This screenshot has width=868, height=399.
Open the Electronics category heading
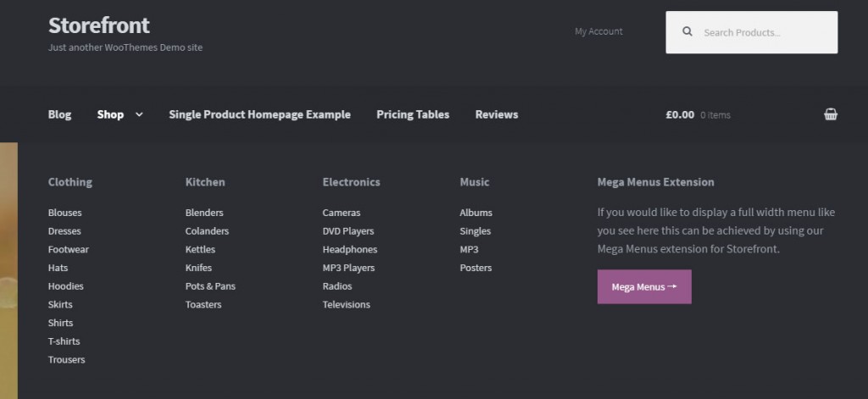(351, 182)
